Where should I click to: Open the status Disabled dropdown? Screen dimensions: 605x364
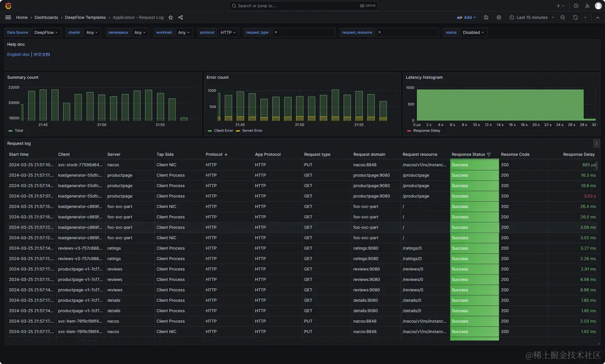coord(473,33)
